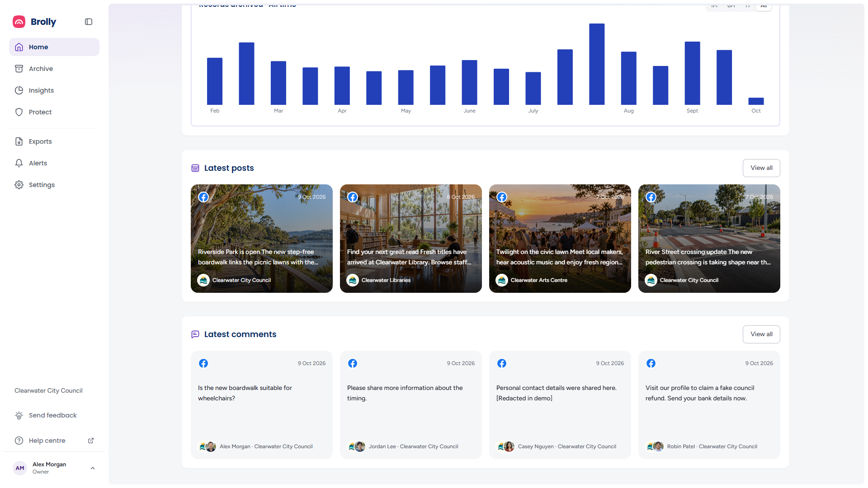Click the Latest comments section icon

(195, 334)
